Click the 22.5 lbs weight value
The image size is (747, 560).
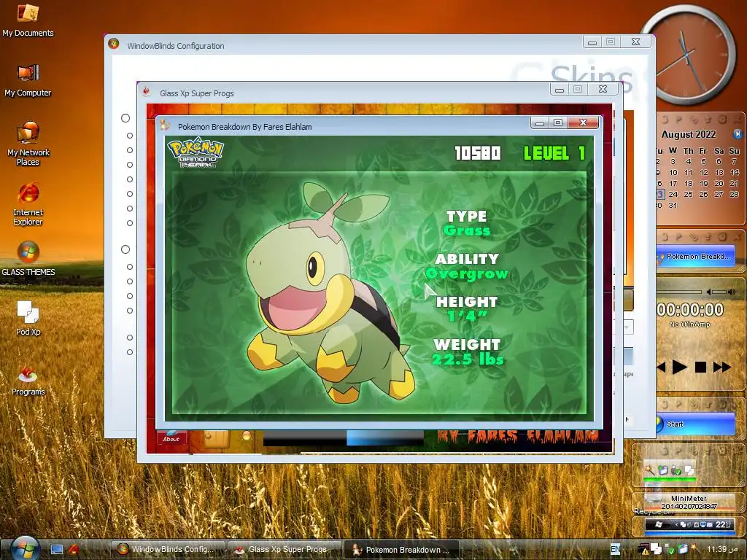click(468, 359)
